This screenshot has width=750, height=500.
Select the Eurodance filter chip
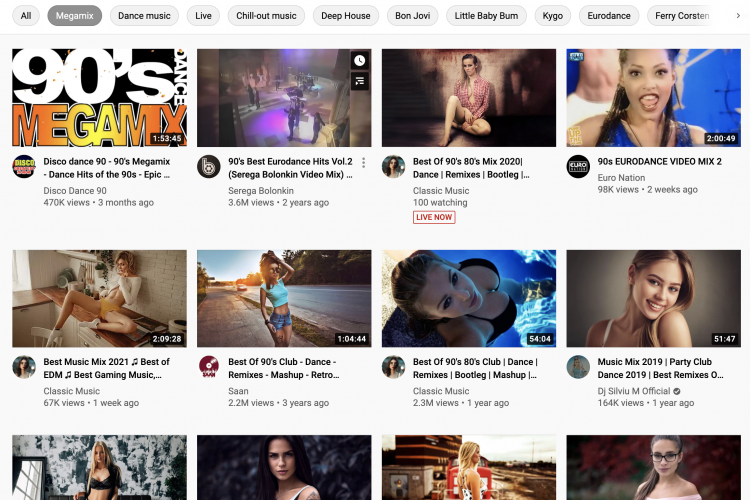(x=609, y=16)
